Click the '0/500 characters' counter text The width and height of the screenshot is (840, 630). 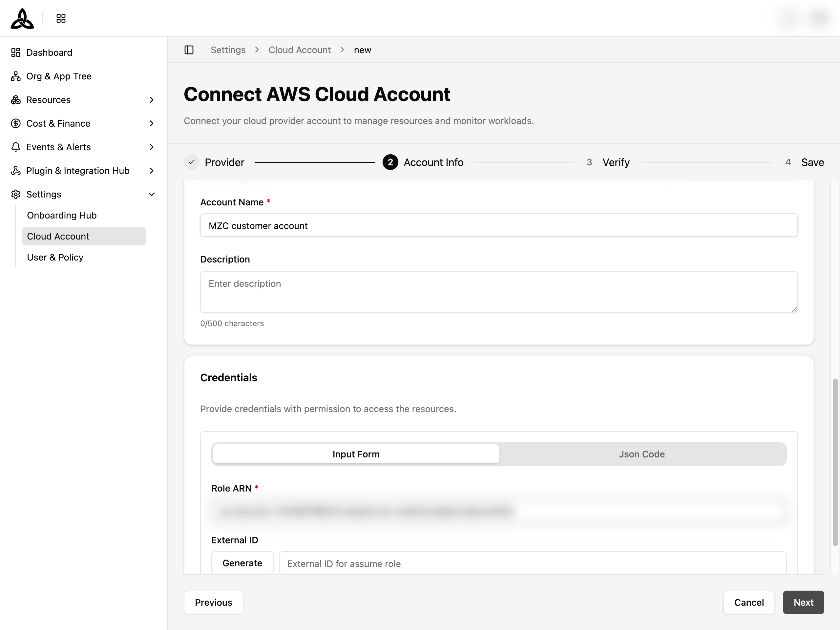(232, 323)
